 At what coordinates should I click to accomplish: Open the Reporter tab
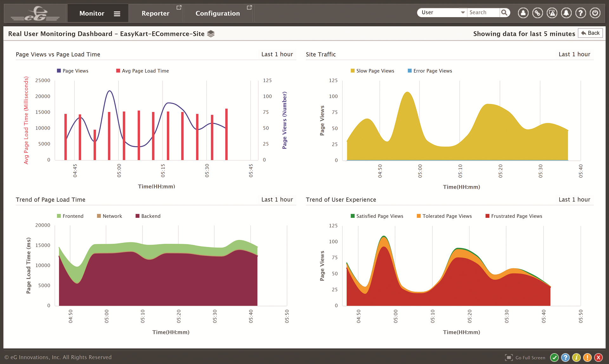coord(155,13)
